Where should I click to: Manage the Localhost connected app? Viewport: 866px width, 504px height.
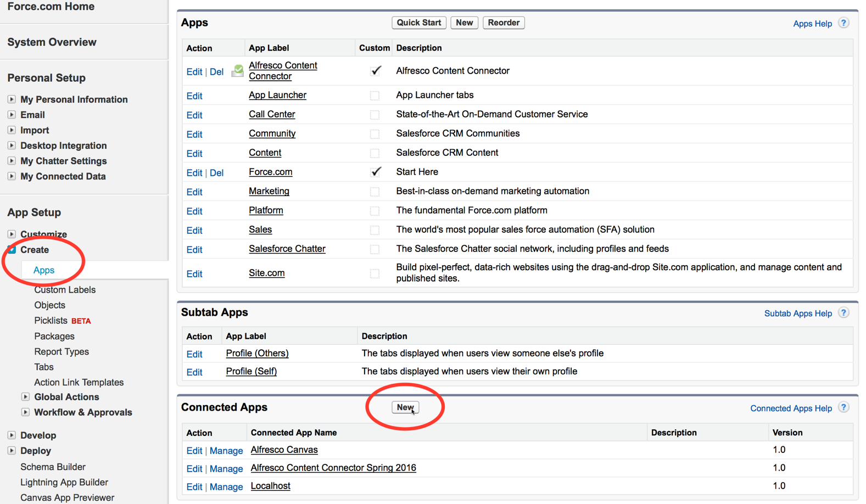[226, 488]
